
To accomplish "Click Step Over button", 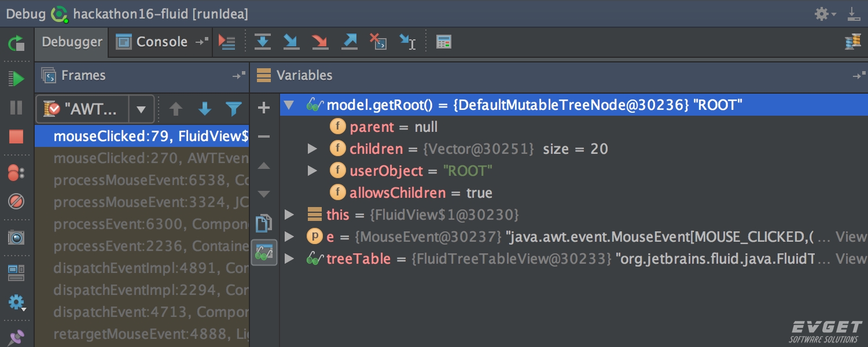I will point(263,42).
